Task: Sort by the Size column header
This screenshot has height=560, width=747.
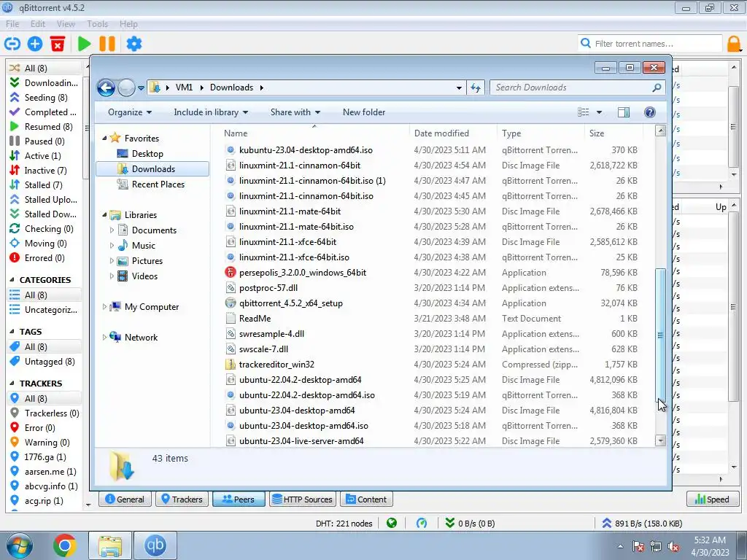Action: pos(613,133)
